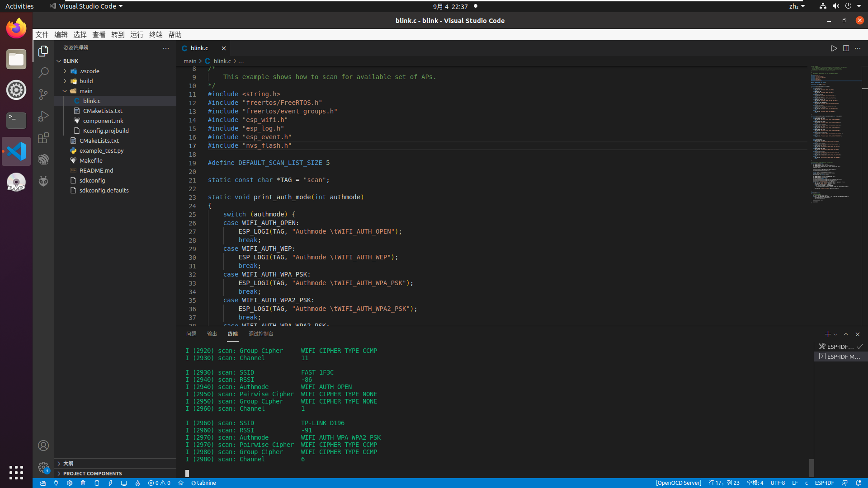
Task: Click the Run code play button
Action: [834, 48]
